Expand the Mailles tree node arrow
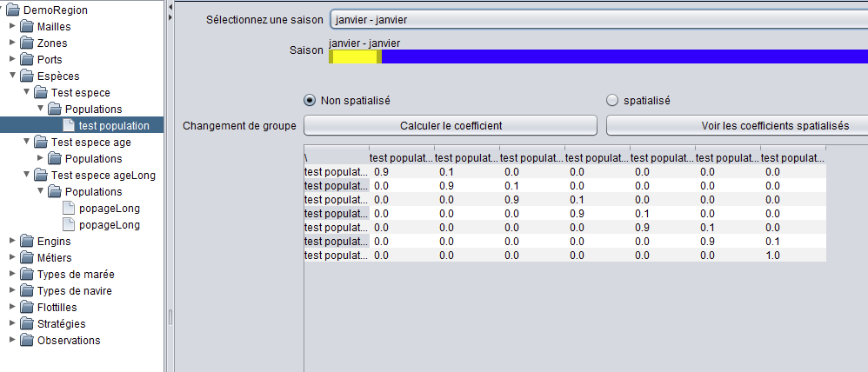 [13, 26]
